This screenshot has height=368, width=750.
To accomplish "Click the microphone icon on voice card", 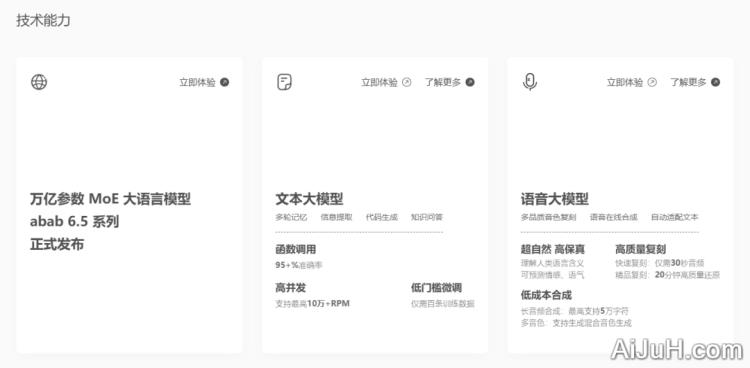I will [529, 82].
